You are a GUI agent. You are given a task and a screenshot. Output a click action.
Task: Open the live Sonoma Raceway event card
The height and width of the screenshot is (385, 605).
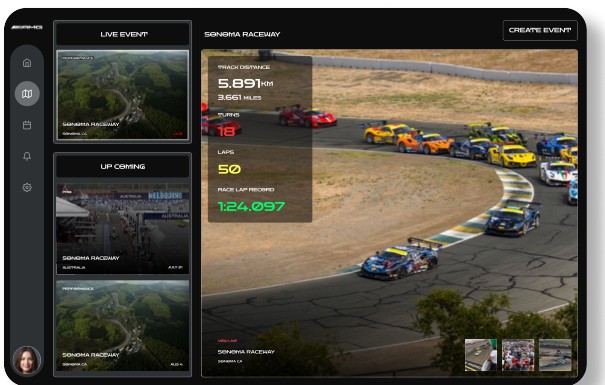[123, 95]
